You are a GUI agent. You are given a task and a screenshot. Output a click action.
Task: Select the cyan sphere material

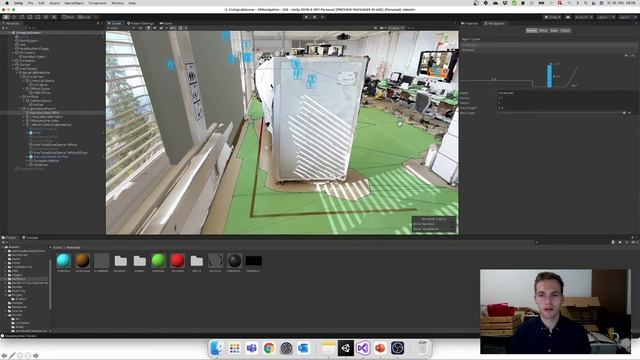click(x=64, y=260)
